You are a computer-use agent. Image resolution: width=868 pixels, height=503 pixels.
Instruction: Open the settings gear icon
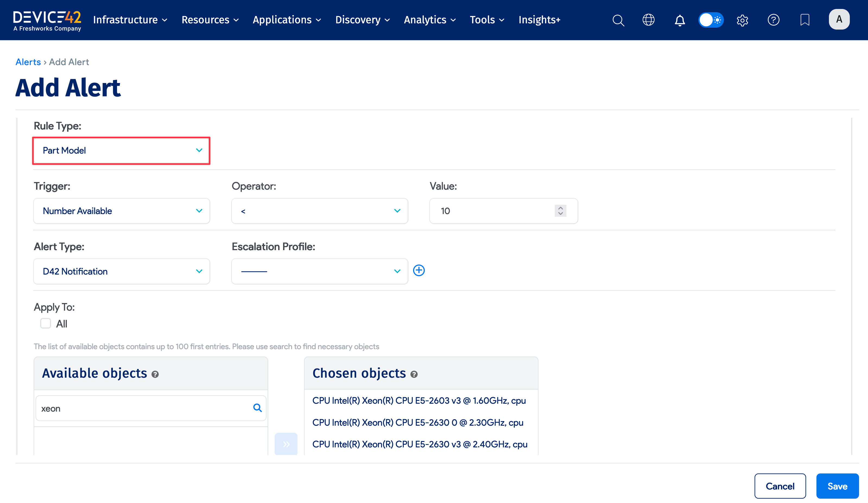pyautogui.click(x=742, y=20)
